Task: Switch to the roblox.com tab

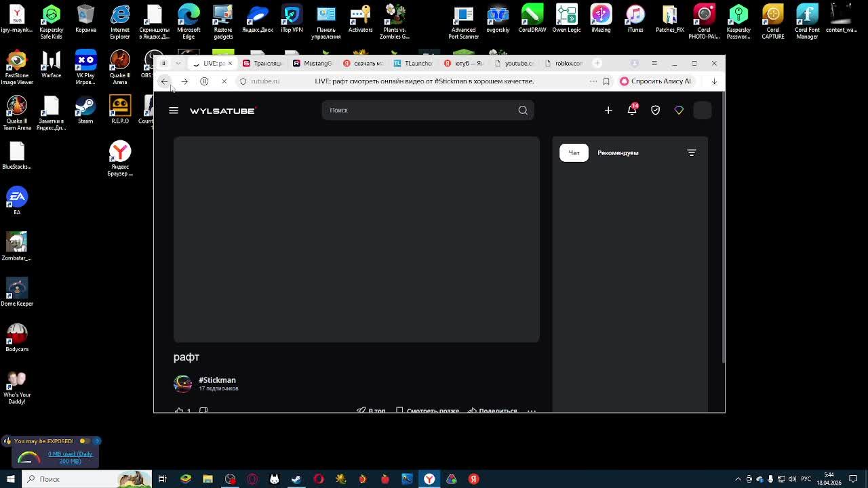Action: click(x=564, y=63)
